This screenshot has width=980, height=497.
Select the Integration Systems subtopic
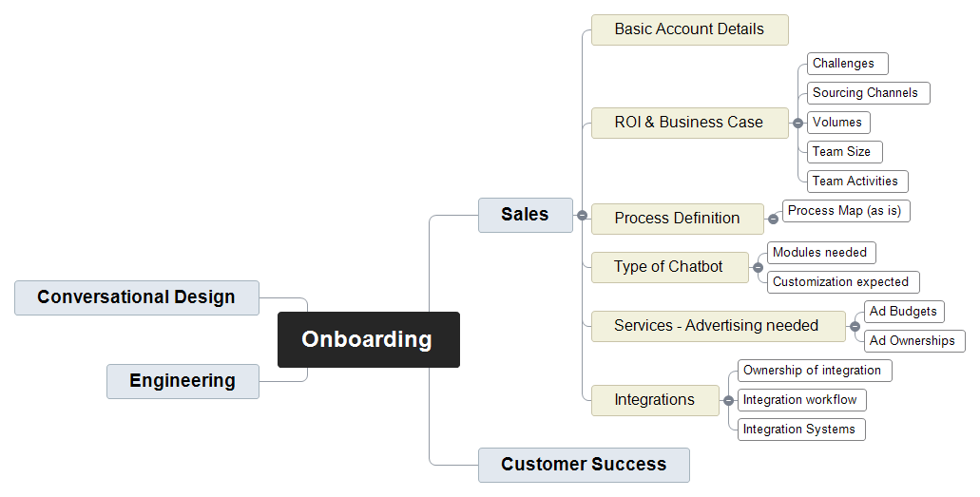[x=798, y=430]
